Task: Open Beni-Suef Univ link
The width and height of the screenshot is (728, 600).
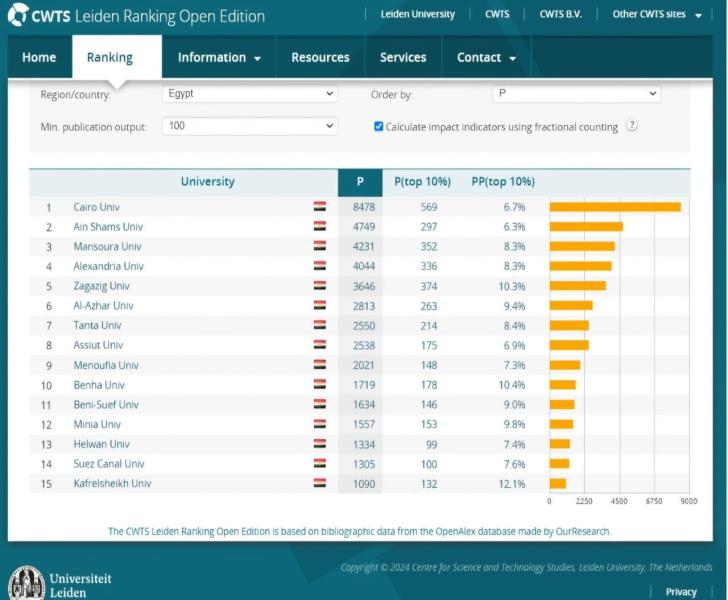Action: 106,404
